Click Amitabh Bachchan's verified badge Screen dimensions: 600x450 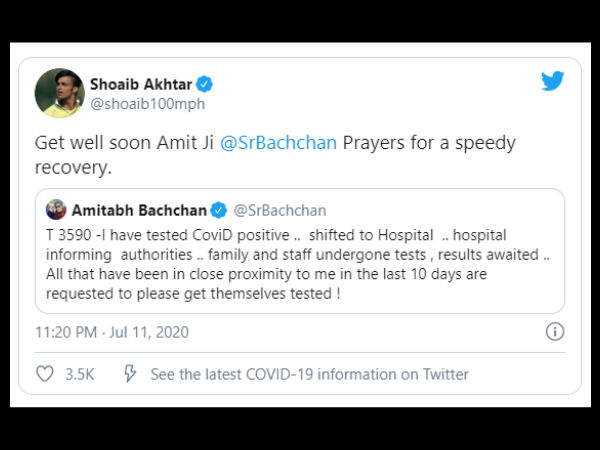tap(219, 210)
